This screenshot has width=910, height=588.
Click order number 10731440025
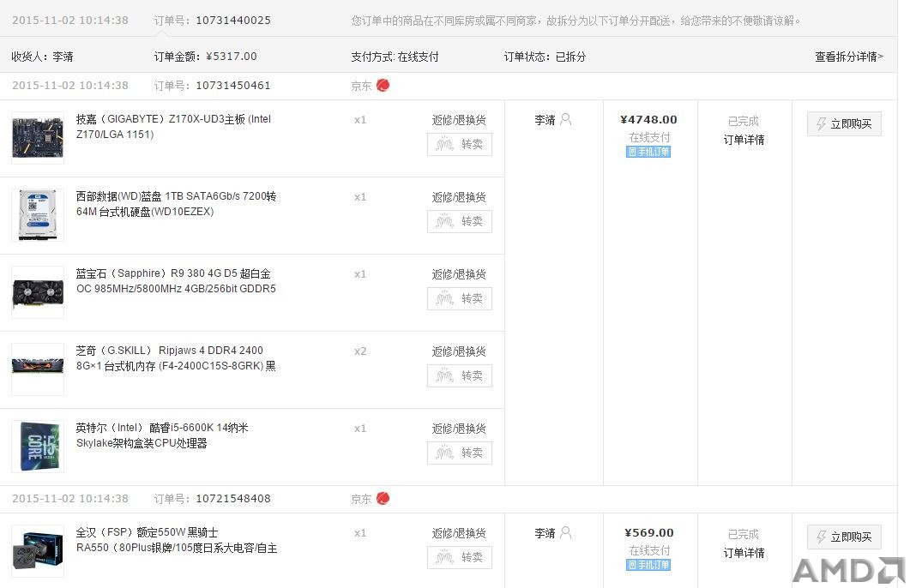(233, 21)
